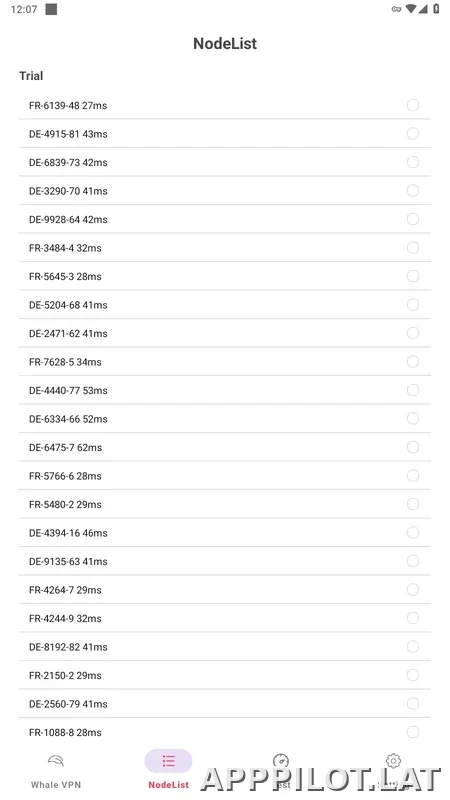Viewport: 450px width, 800px height.
Task: Tap the VPN key status icon
Action: 396,9
